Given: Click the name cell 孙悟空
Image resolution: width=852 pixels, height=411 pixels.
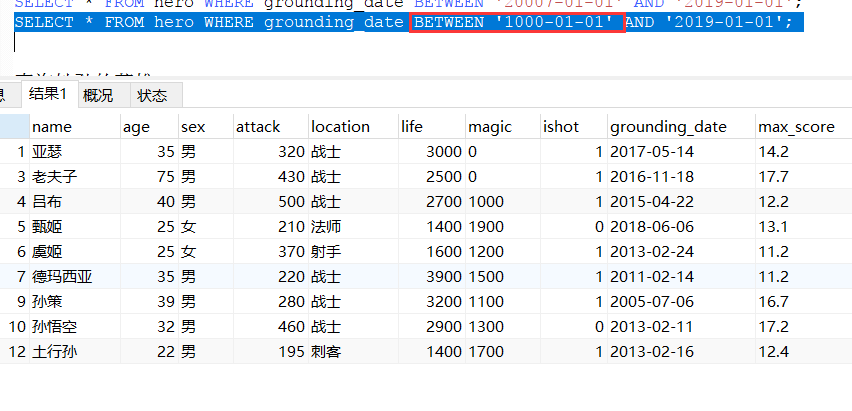Looking at the screenshot, I should click(75, 327).
